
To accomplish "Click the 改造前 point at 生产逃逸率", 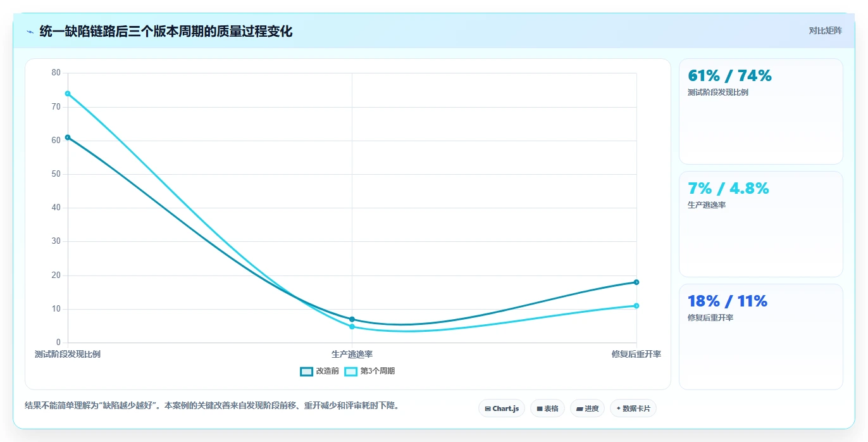I will click(352, 319).
